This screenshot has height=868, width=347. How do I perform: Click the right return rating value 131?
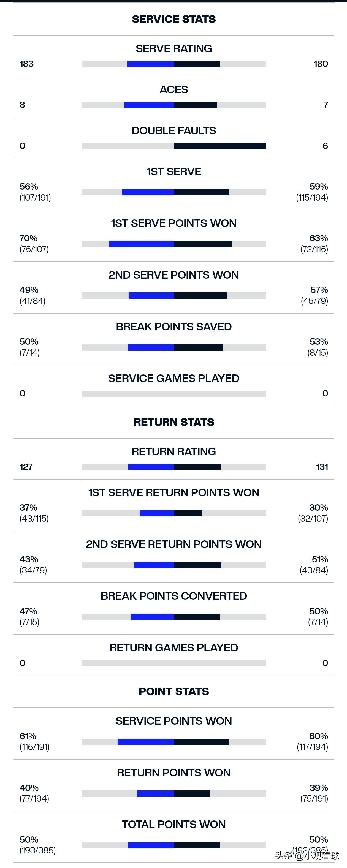pos(322,467)
